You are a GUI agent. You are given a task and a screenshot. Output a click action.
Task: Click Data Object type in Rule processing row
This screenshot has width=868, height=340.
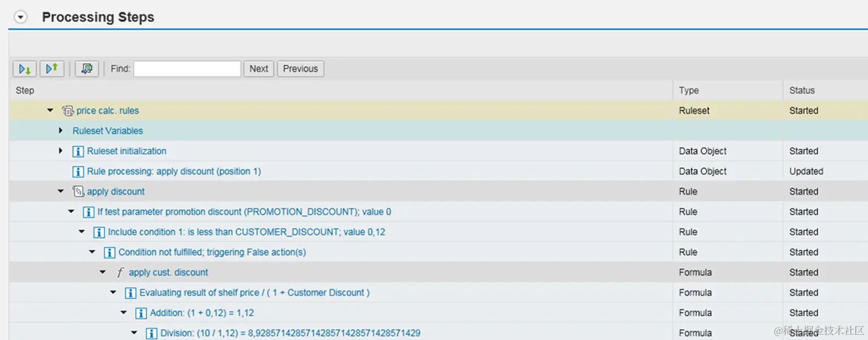tap(703, 171)
